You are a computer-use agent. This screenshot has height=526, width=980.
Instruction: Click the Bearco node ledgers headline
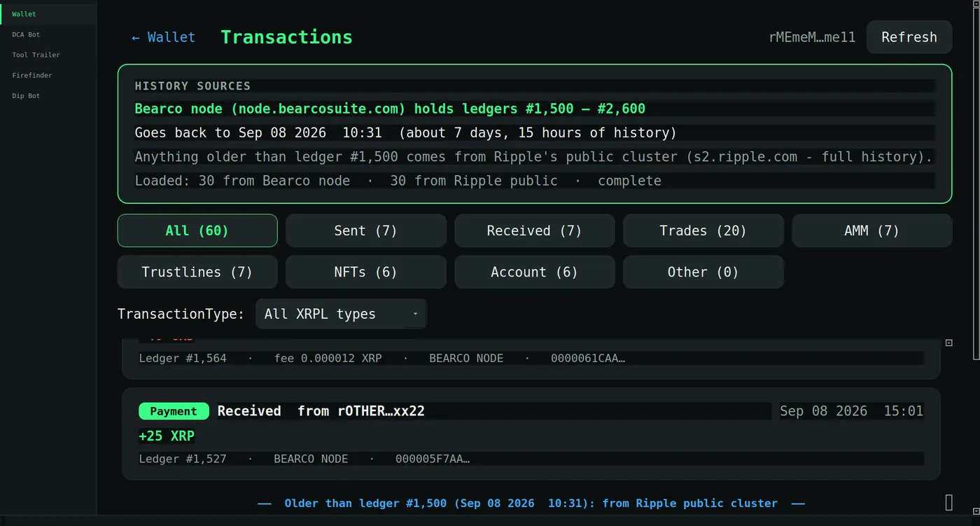[x=390, y=109]
